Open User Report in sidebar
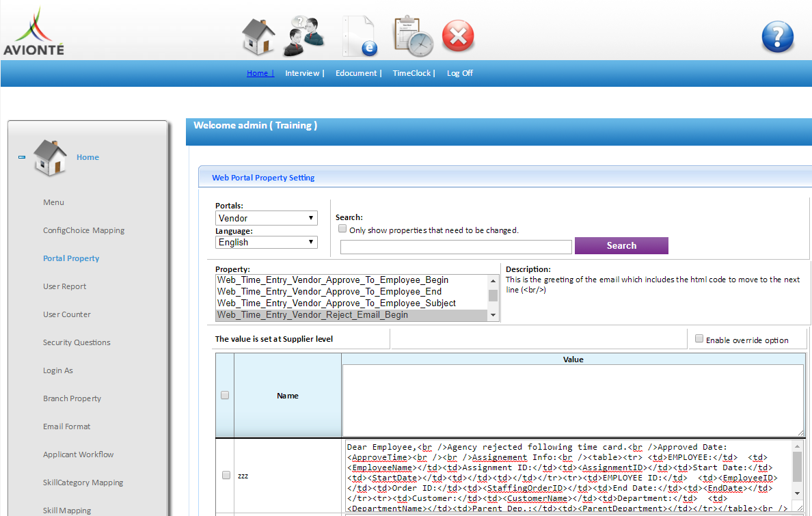The width and height of the screenshot is (812, 516). (x=64, y=286)
